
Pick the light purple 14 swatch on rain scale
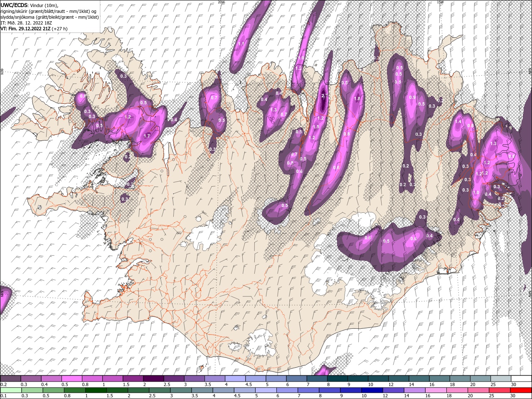point(414,390)
